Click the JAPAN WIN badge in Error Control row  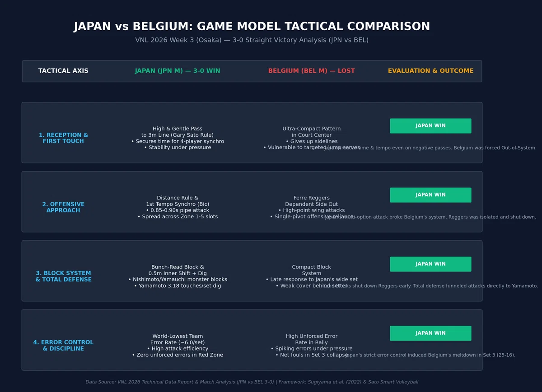(x=430, y=333)
